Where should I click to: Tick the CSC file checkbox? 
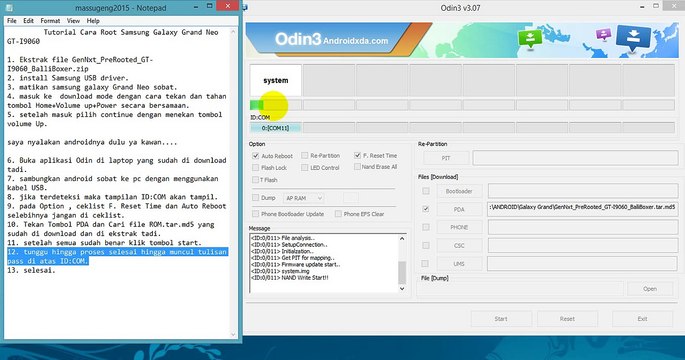426,246
